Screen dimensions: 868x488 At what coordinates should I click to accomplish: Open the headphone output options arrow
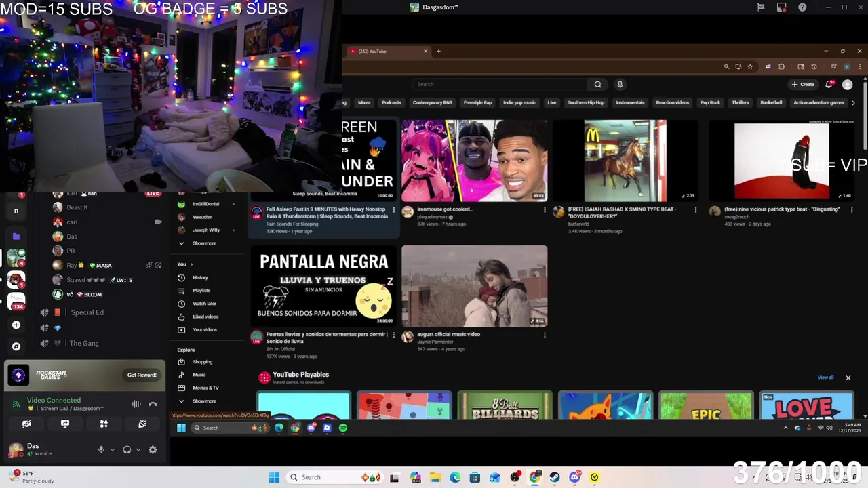[x=138, y=449]
